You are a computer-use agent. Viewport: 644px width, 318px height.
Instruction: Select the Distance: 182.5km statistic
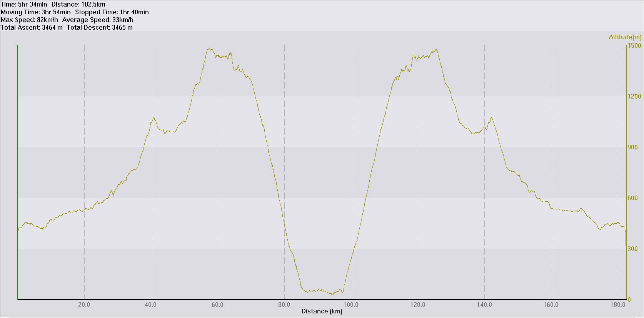click(78, 5)
